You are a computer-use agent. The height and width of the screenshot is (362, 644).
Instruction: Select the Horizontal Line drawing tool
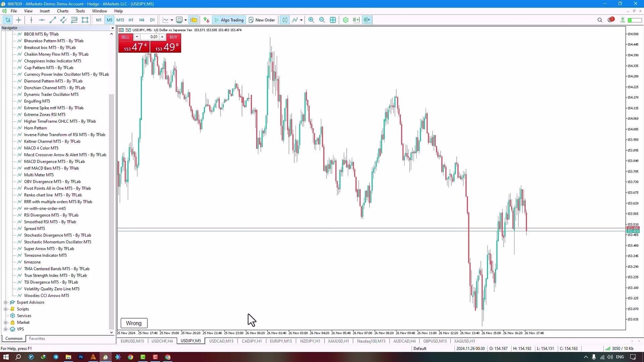click(x=42, y=20)
